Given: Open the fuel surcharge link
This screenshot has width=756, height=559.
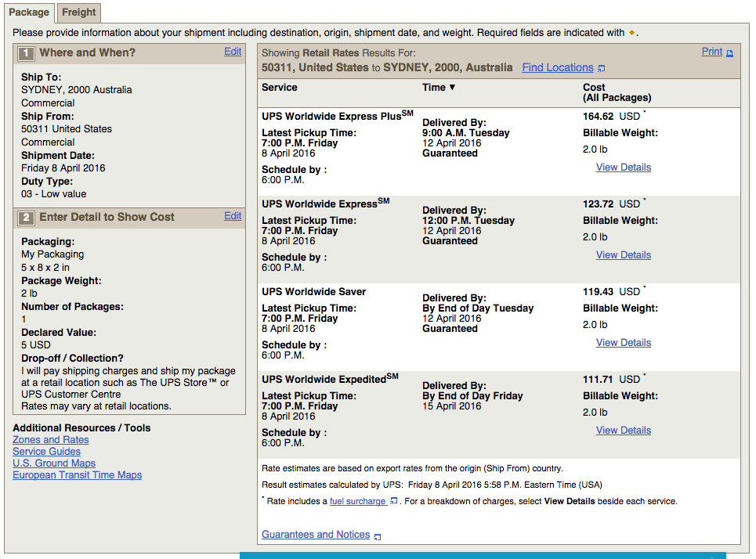Looking at the screenshot, I should coord(357,501).
